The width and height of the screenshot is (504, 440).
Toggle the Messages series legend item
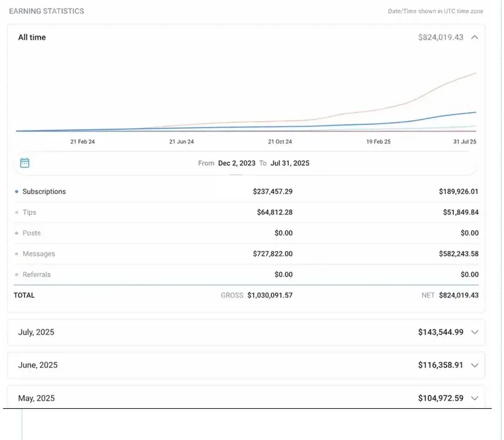(x=38, y=254)
